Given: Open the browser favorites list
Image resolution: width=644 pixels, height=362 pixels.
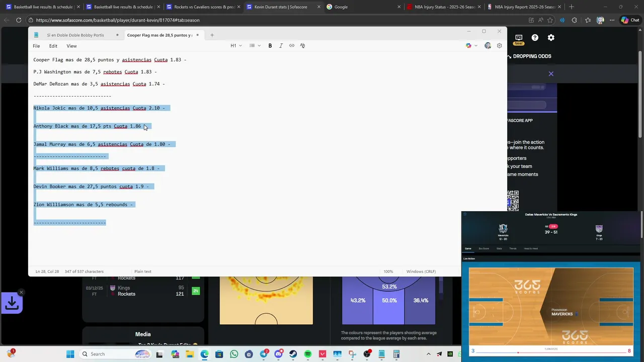Looking at the screenshot, I should click(x=588, y=20).
